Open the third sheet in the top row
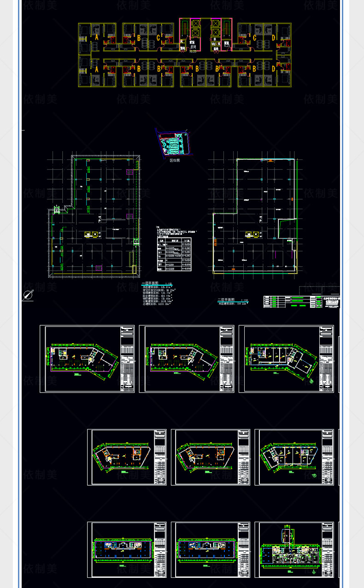Screen dimensions: 364x588 pos(286,359)
